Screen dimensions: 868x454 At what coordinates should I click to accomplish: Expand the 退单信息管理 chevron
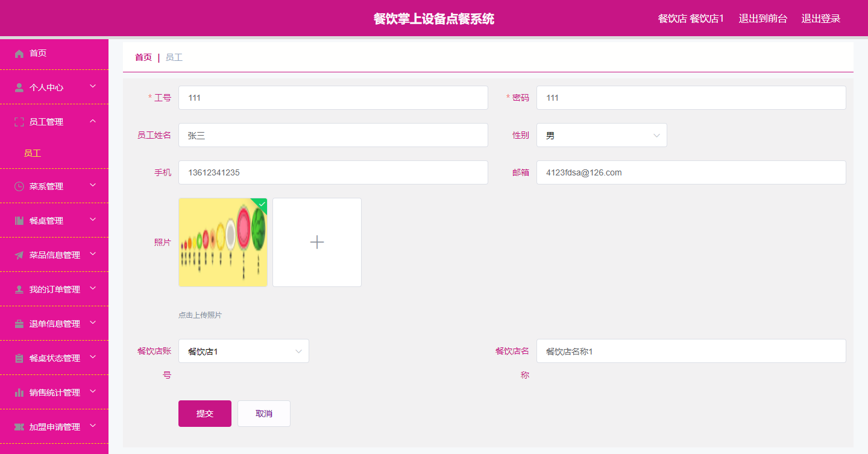tap(93, 323)
